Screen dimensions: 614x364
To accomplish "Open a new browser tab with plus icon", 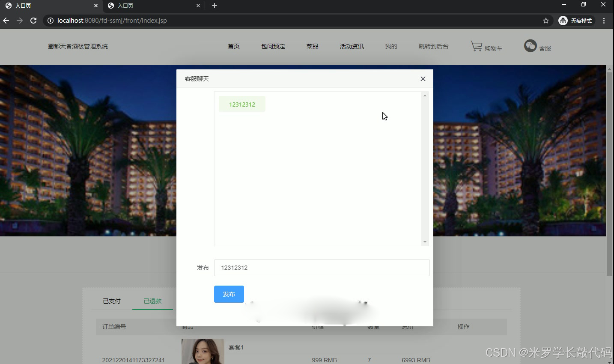I will click(213, 6).
